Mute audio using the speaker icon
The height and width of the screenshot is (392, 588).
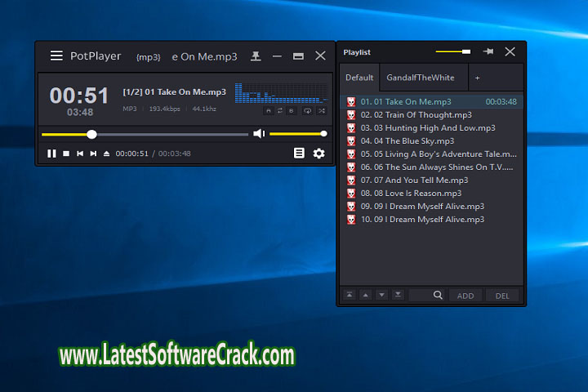[x=259, y=134]
